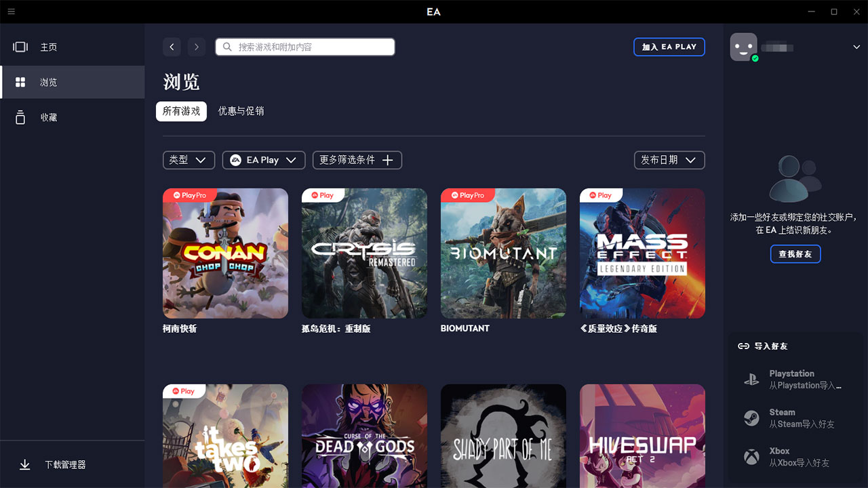
Task: Click the Browse (浏览) grid icon
Action: [20, 82]
